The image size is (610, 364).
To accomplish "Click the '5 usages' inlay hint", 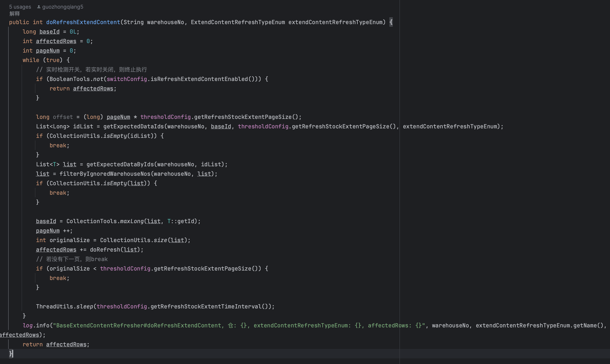I will pyautogui.click(x=20, y=7).
